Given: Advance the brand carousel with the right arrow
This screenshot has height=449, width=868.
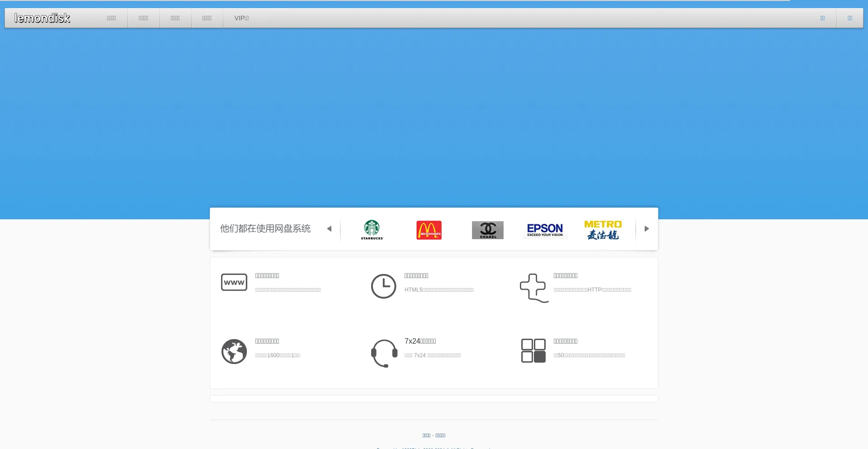Looking at the screenshot, I should (646, 229).
